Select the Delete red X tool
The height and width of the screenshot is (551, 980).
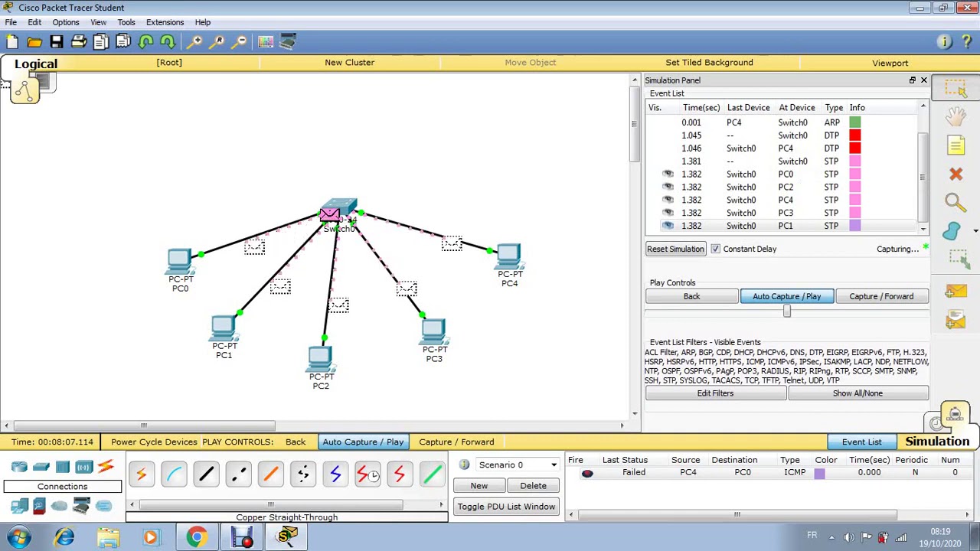click(955, 174)
